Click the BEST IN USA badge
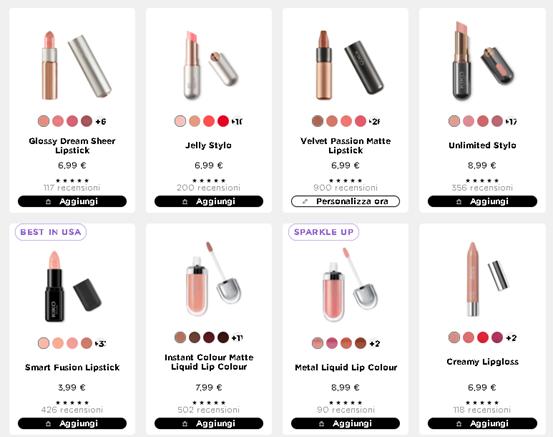 pos(51,232)
